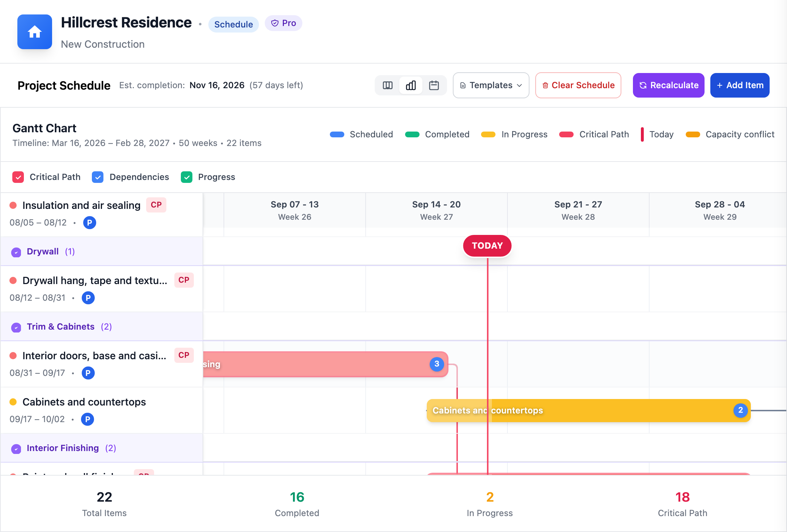Switch to the columns board view icon
Screen dimensions: 787x532
click(x=388, y=85)
